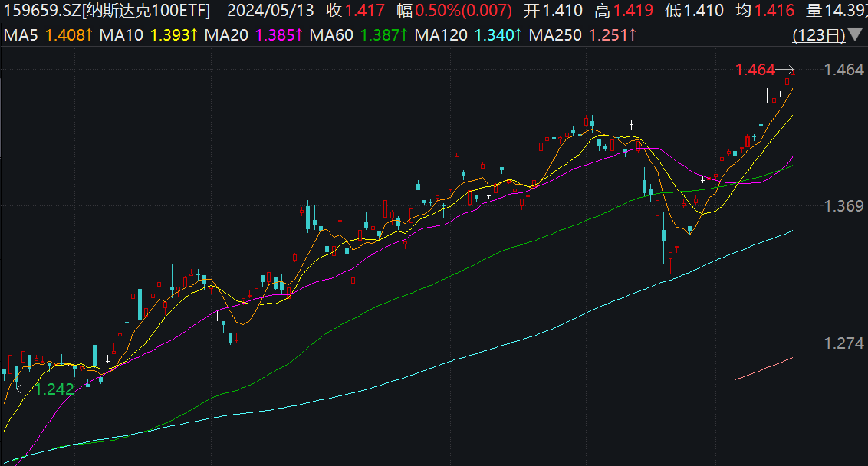868x466 pixels.
Task: Click the 1.464 high price marker arrow
Action: pos(786,71)
